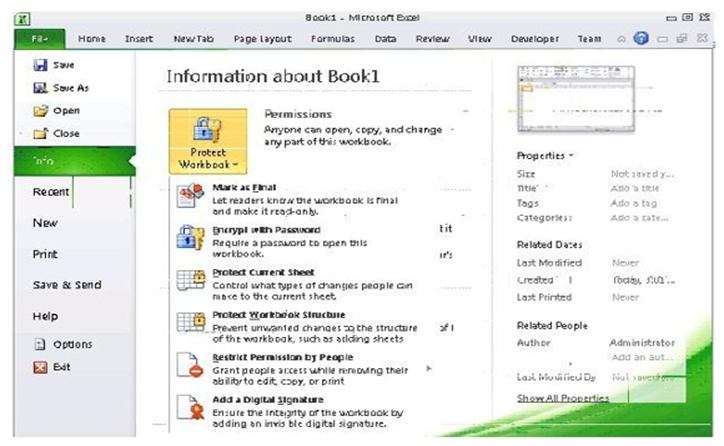
Task: Open the Page Layout tab
Action: coord(262,39)
